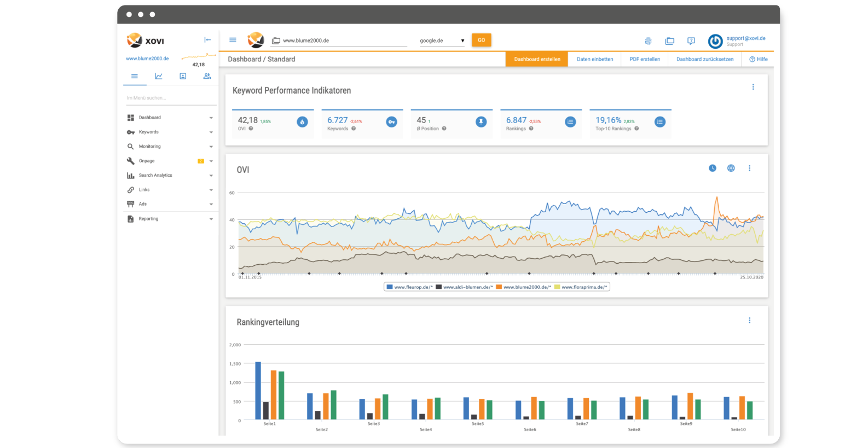This screenshot has width=868, height=448.
Task: Toggle www.fleurop.de/* legend entry
Action: (x=410, y=287)
